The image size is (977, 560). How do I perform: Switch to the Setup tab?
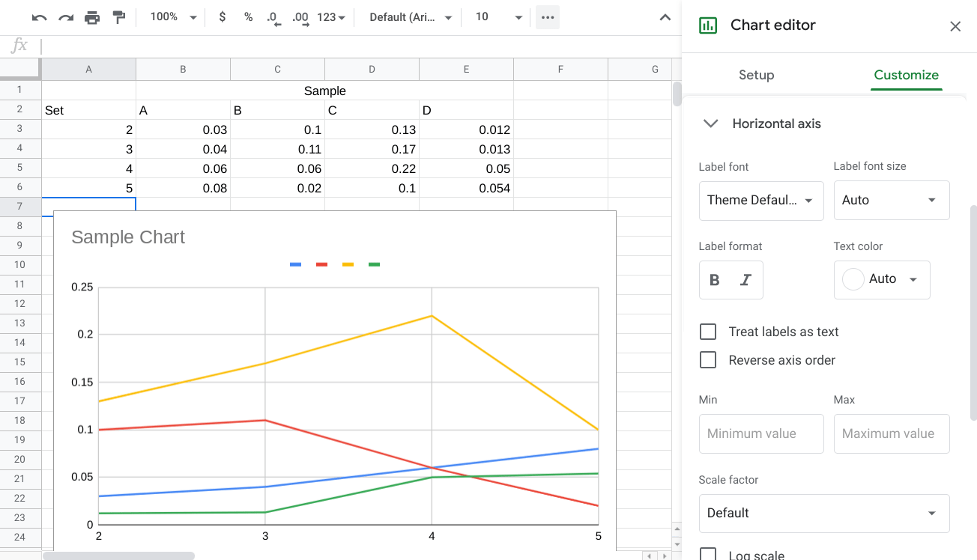756,75
